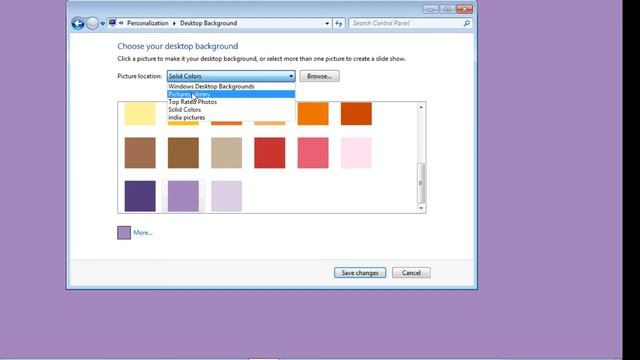The height and width of the screenshot is (360, 640).
Task: Select the tan beige color swatch
Action: [x=227, y=153]
